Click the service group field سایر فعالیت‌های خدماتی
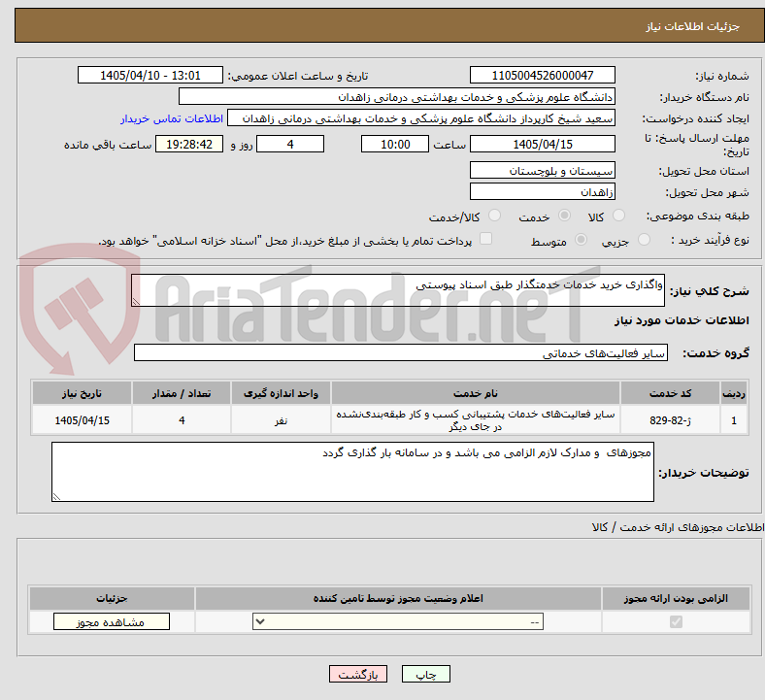This screenshot has width=765, height=700. pos(401,352)
